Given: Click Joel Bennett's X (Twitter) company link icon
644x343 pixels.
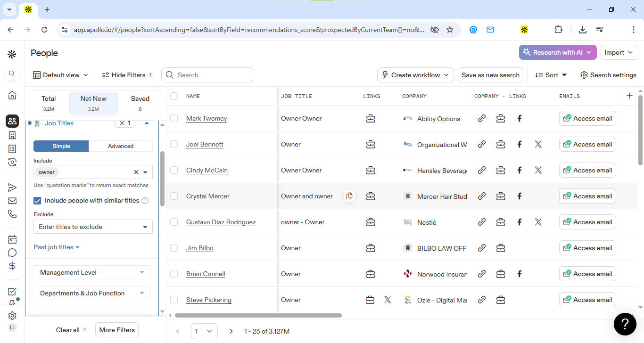Looking at the screenshot, I should coord(538,144).
